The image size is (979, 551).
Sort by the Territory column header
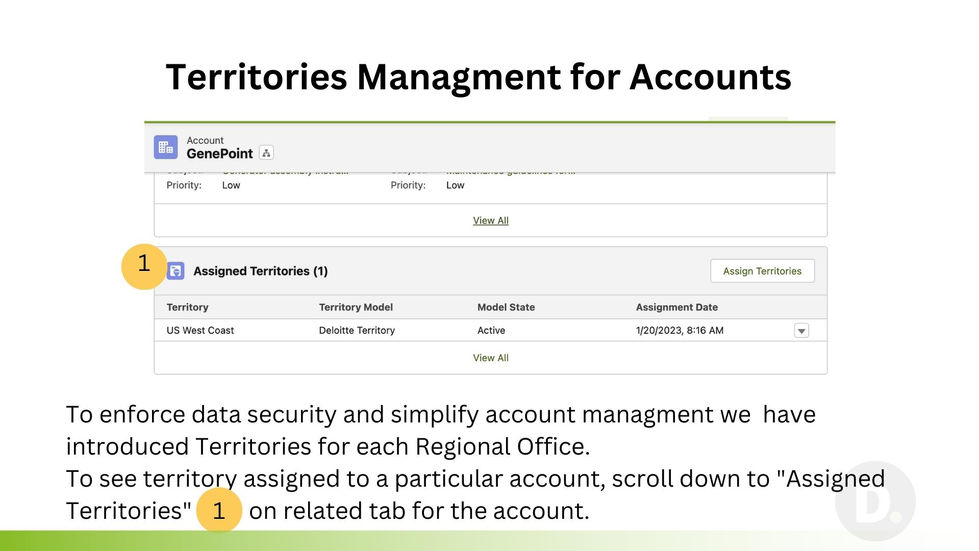pos(188,307)
